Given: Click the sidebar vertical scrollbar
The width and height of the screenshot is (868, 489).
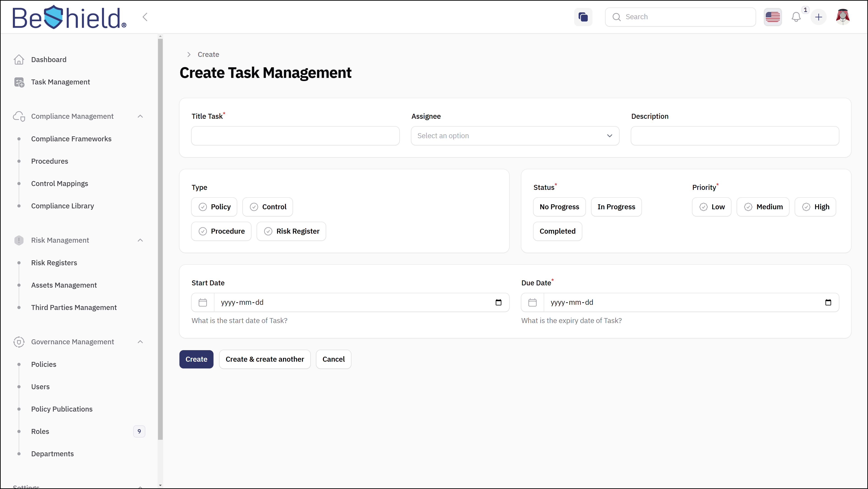Looking at the screenshot, I should [x=160, y=239].
